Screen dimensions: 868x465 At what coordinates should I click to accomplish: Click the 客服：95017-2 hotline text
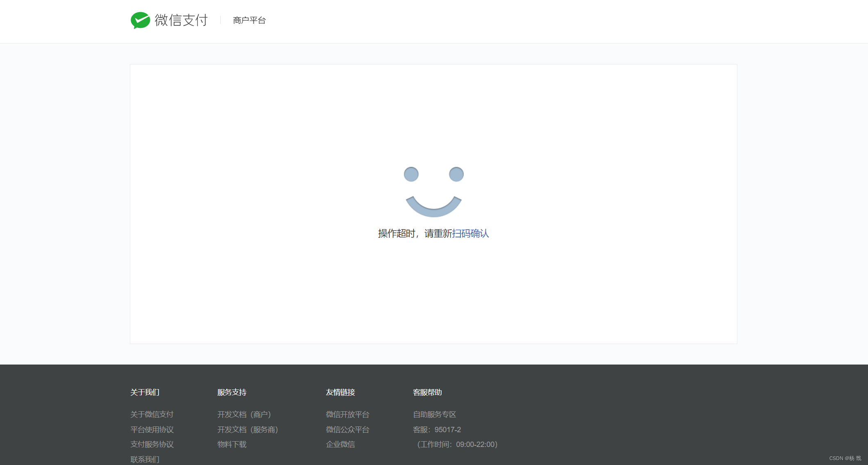point(437,429)
